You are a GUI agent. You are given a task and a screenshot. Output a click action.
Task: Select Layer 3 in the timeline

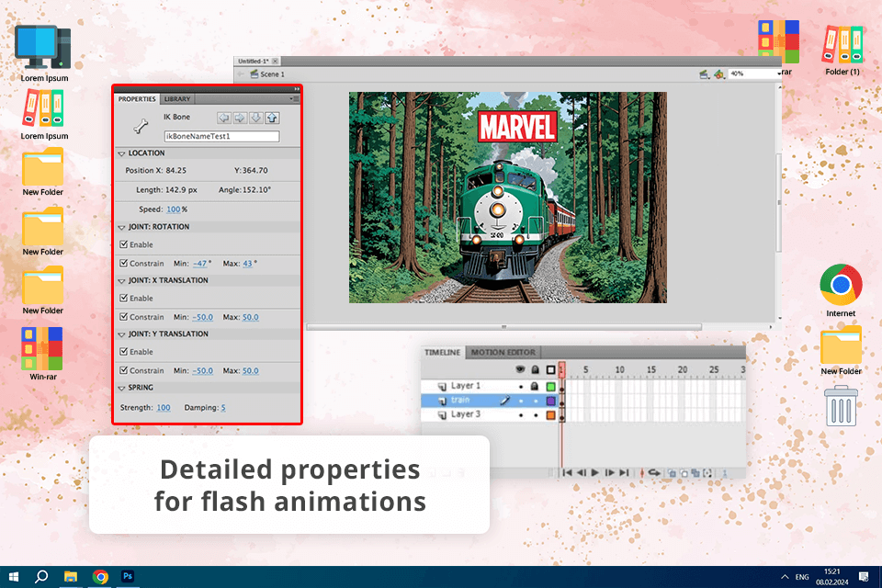click(x=465, y=414)
